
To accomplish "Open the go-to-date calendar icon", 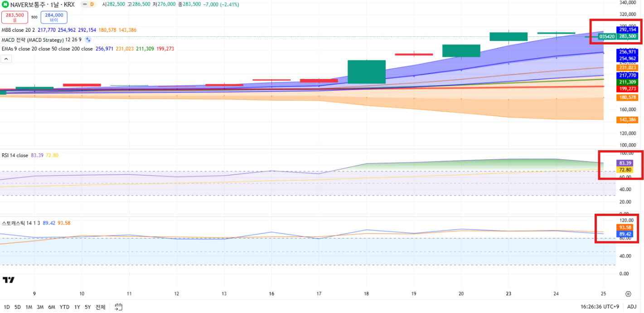I will click(x=119, y=307).
